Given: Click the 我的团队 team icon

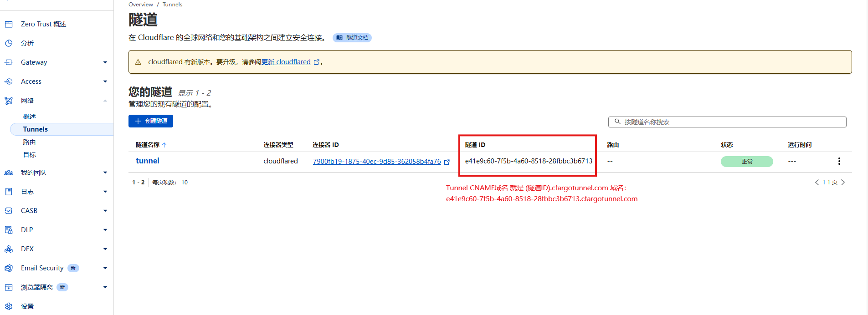Looking at the screenshot, I should [x=9, y=173].
